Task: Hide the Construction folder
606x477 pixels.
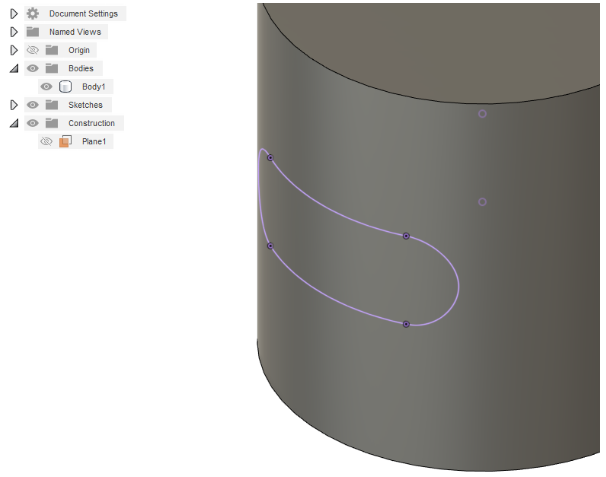Action: coord(33,123)
